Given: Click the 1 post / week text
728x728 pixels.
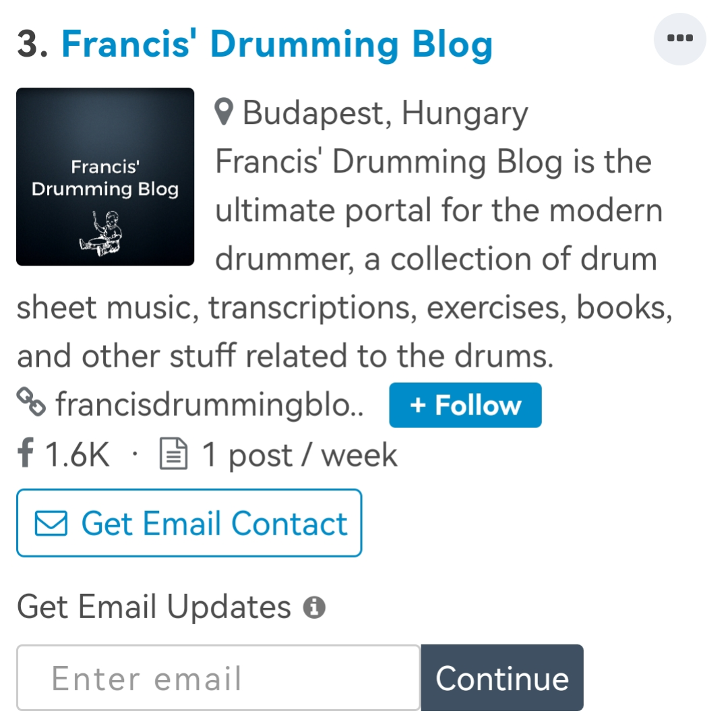Looking at the screenshot, I should pyautogui.click(x=299, y=455).
